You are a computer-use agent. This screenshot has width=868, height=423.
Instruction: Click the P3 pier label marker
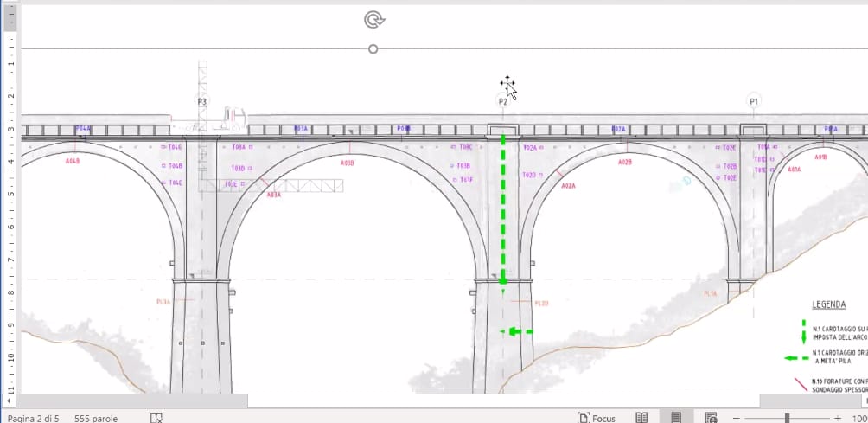201,101
